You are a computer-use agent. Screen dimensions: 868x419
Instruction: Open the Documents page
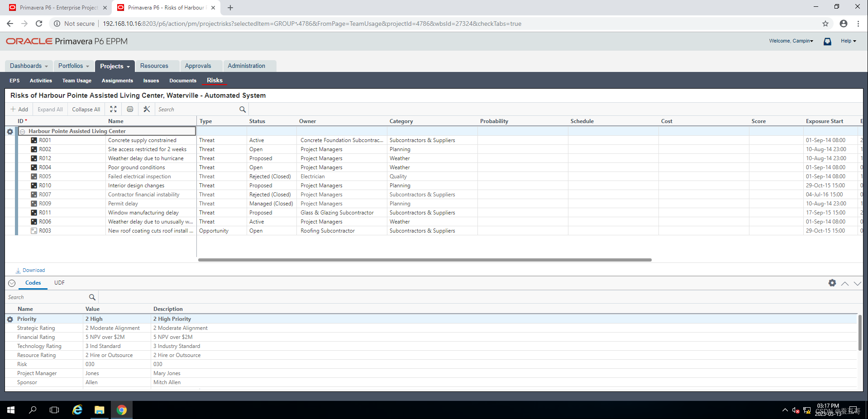tap(183, 81)
